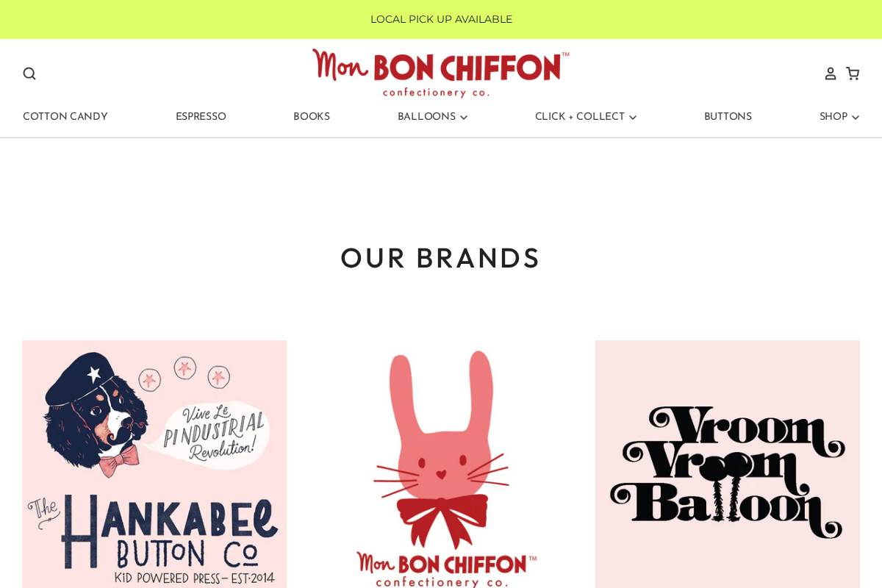The height and width of the screenshot is (588, 882).
Task: Open the Espresso menu item
Action: click(x=201, y=117)
